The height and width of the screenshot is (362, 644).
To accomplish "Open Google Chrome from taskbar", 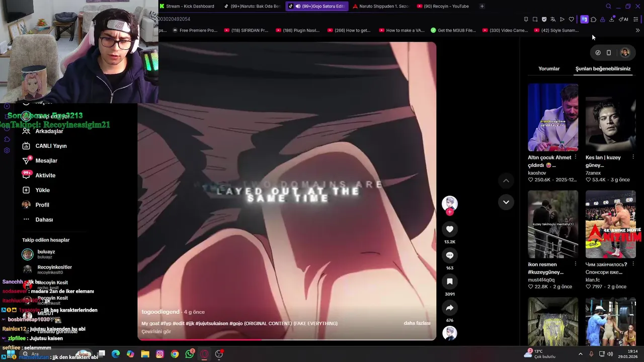I will pos(175,354).
